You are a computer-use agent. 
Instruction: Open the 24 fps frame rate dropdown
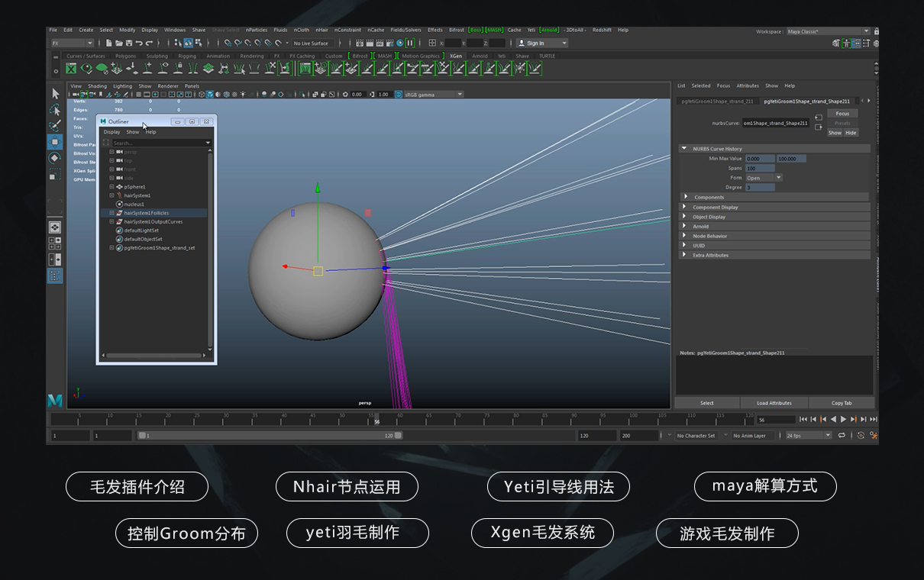[x=809, y=436]
